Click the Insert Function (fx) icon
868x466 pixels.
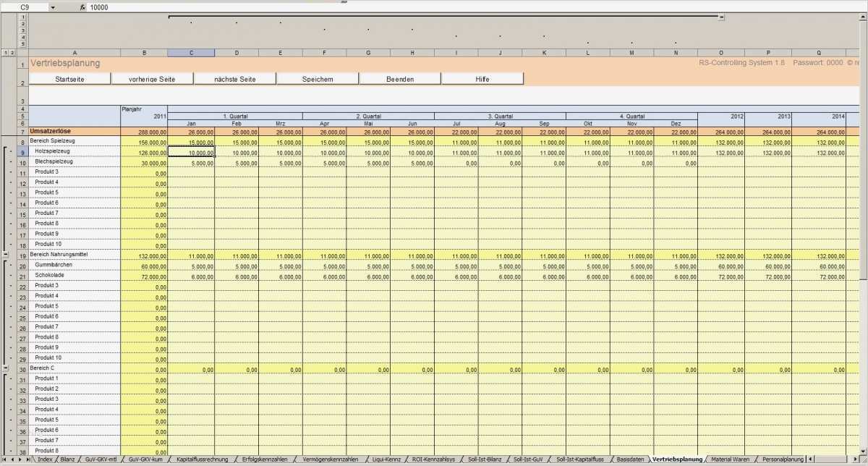[x=83, y=7]
